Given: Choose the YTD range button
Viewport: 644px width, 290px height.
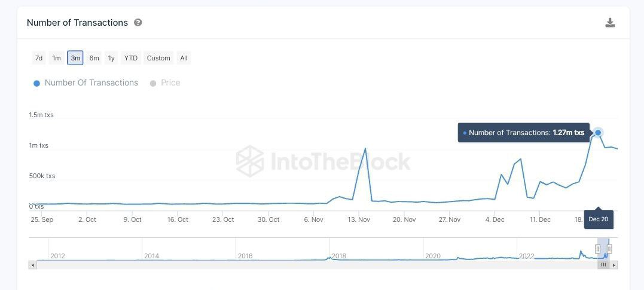Looking at the screenshot, I should point(130,58).
